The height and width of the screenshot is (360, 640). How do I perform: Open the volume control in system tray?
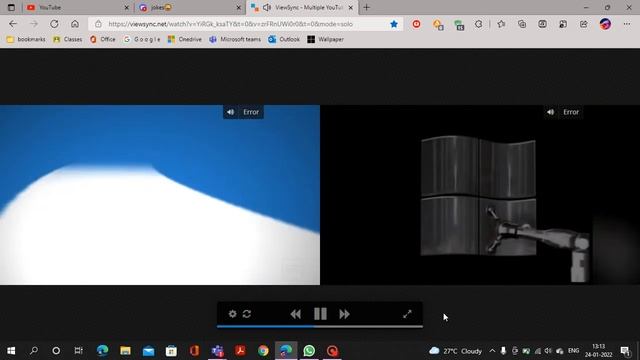(x=548, y=351)
